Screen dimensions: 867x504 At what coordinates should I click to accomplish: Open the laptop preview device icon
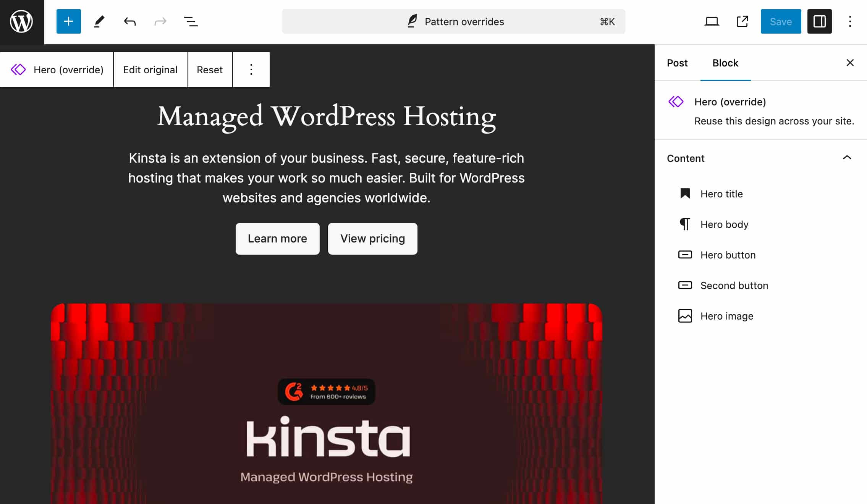point(712,21)
